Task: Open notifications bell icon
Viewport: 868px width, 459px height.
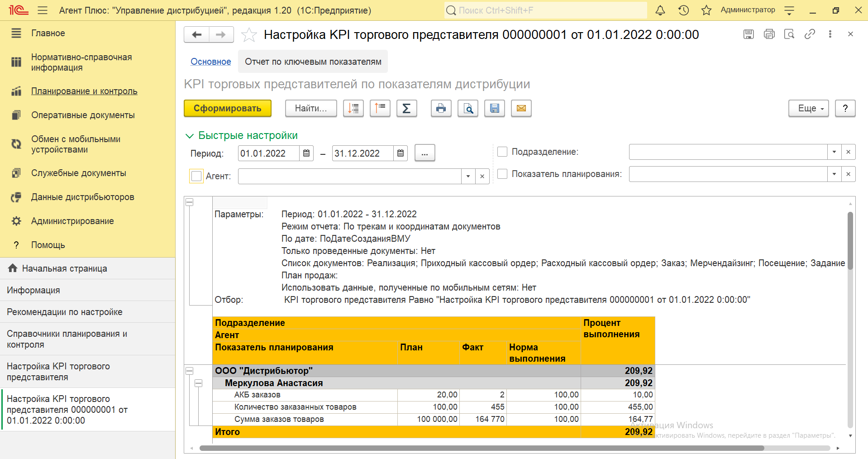Action: [x=660, y=10]
